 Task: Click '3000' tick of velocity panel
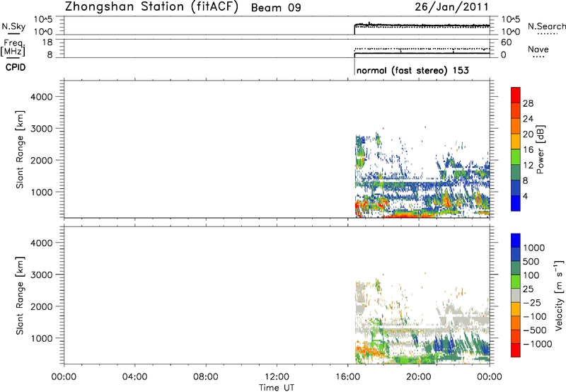coord(42,275)
